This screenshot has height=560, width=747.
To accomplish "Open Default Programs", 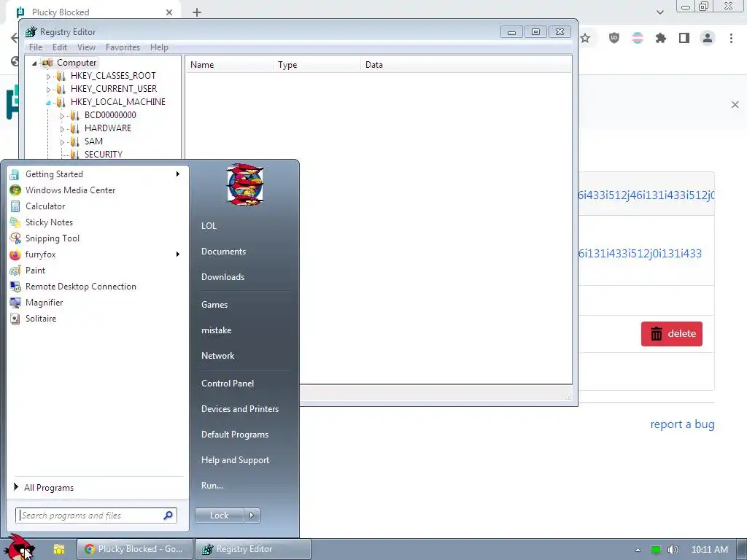I will click(x=235, y=435).
